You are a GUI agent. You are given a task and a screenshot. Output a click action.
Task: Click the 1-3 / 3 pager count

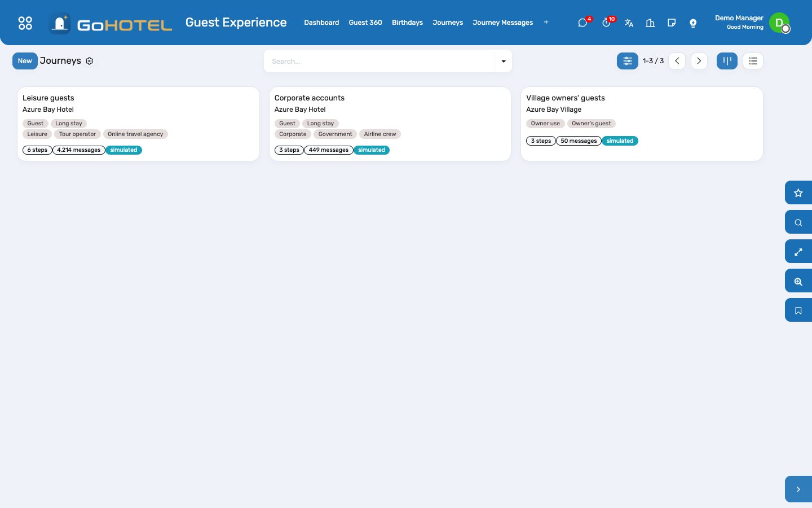[654, 61]
